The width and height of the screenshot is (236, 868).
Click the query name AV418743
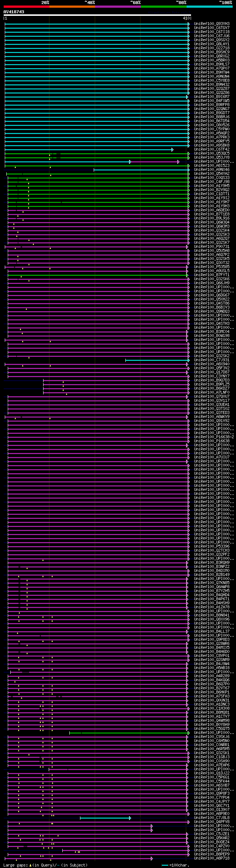[14, 12]
